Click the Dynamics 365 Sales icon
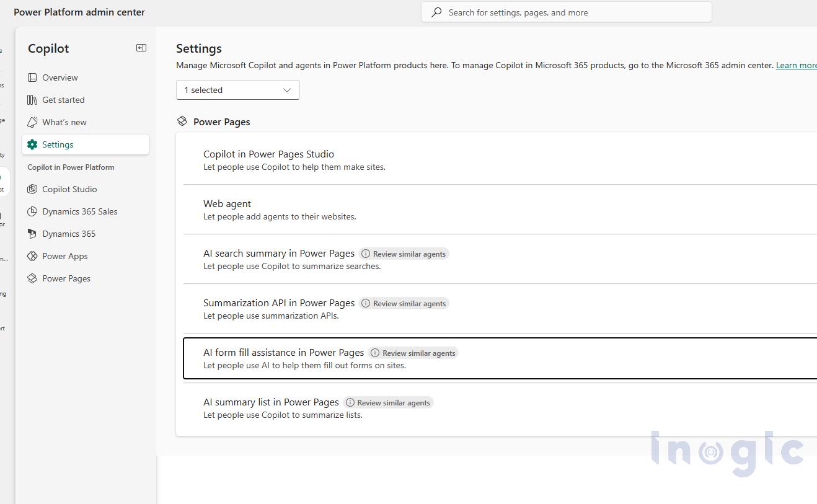This screenshot has height=504, width=817. click(x=32, y=211)
